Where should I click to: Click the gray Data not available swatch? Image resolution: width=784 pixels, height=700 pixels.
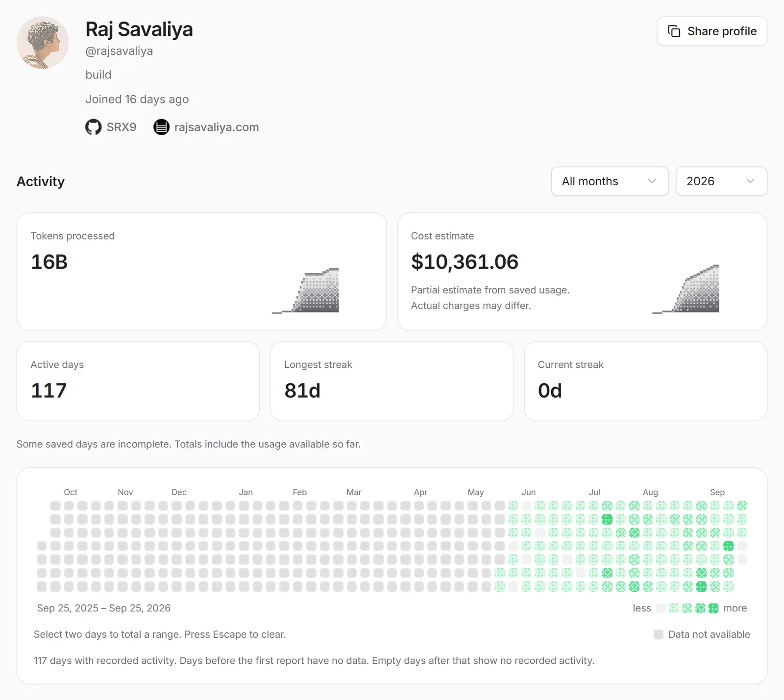pos(659,634)
